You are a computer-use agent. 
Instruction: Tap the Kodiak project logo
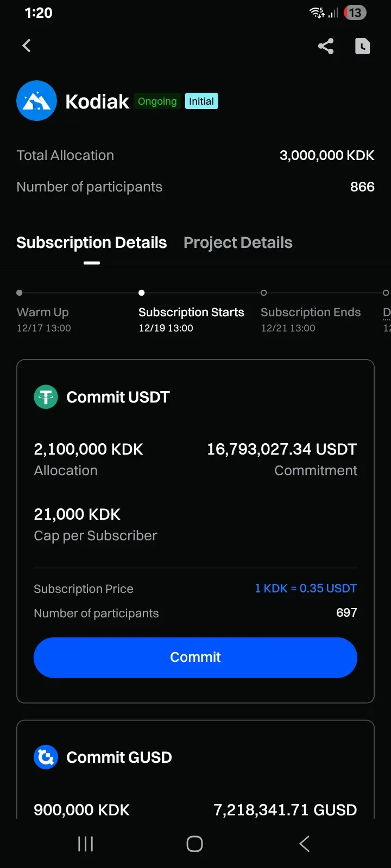click(x=37, y=101)
